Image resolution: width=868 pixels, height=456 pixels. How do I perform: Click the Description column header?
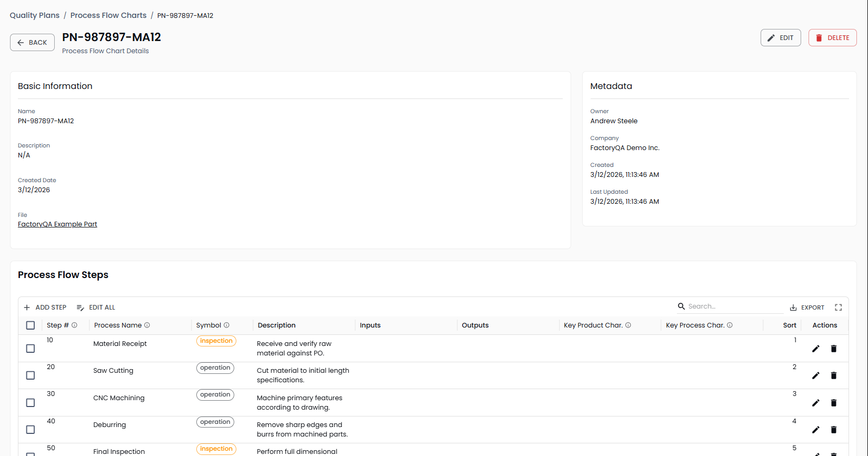tap(276, 325)
